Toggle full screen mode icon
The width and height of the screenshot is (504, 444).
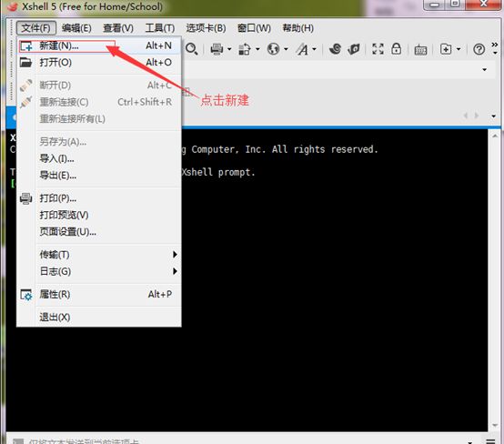pyautogui.click(x=378, y=49)
